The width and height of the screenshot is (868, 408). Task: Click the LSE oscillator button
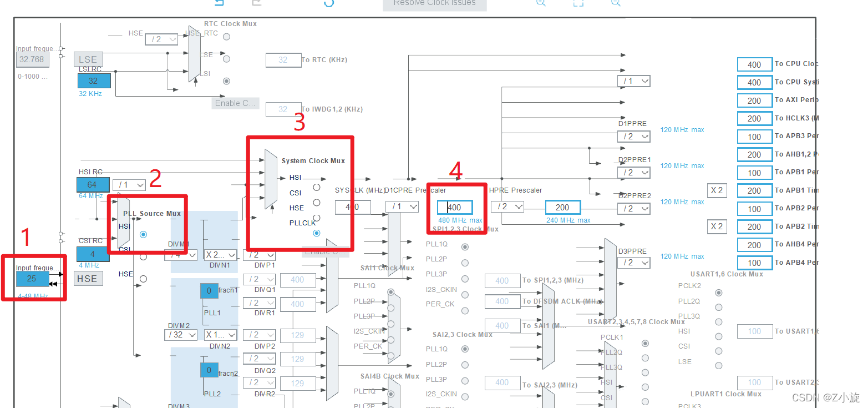pos(88,59)
